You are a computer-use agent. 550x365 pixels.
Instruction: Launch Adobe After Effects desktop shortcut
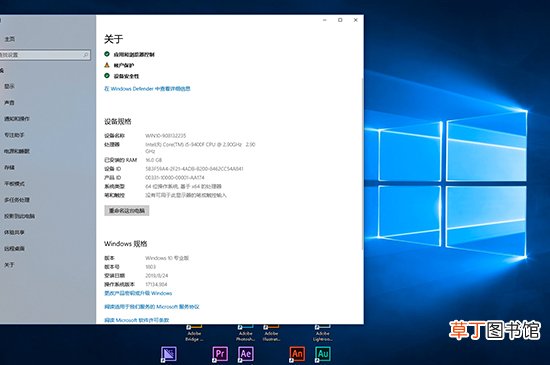(x=246, y=354)
